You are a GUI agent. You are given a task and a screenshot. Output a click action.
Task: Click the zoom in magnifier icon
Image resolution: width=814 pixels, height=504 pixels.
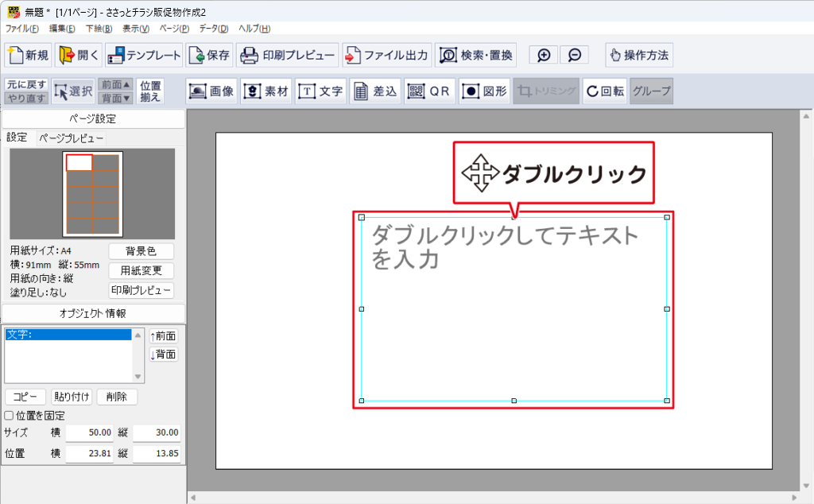pyautogui.click(x=544, y=56)
